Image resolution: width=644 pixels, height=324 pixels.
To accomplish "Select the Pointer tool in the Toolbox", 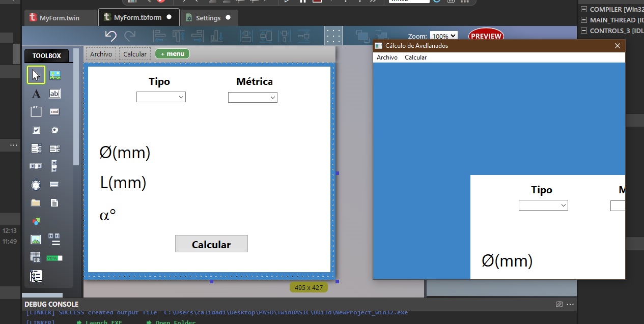I will 36,74.
